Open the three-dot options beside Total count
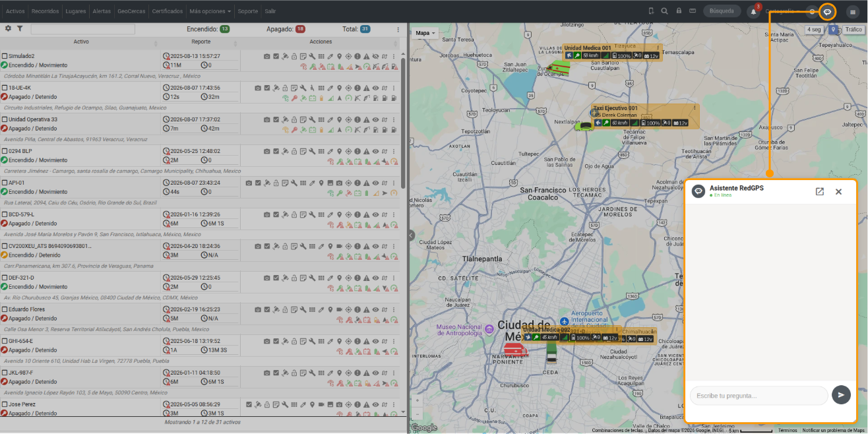Image resolution: width=868 pixels, height=434 pixels. coord(398,29)
